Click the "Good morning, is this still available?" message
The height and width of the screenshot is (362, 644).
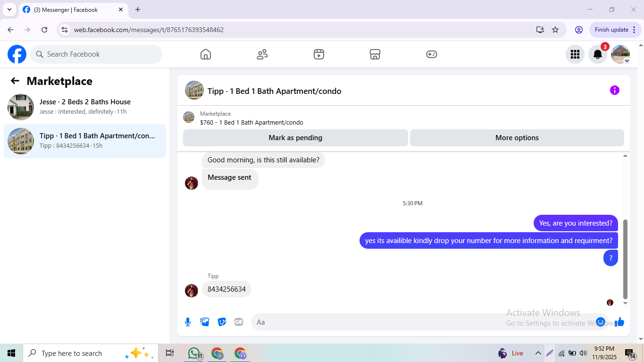(263, 160)
